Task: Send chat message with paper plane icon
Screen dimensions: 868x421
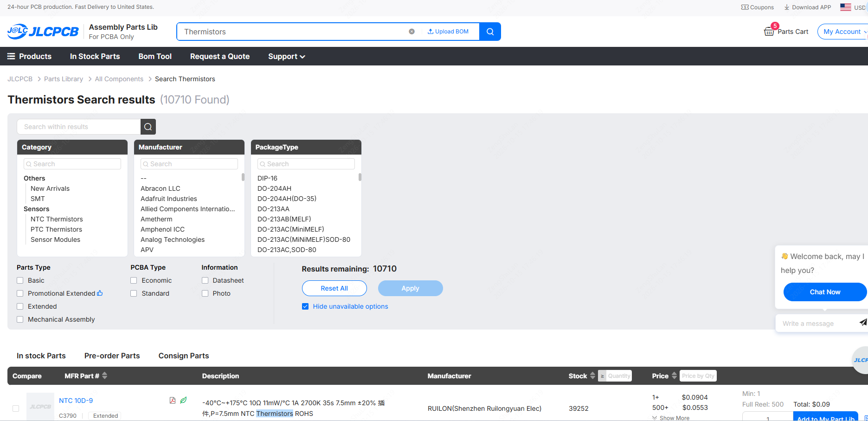Action: point(863,323)
